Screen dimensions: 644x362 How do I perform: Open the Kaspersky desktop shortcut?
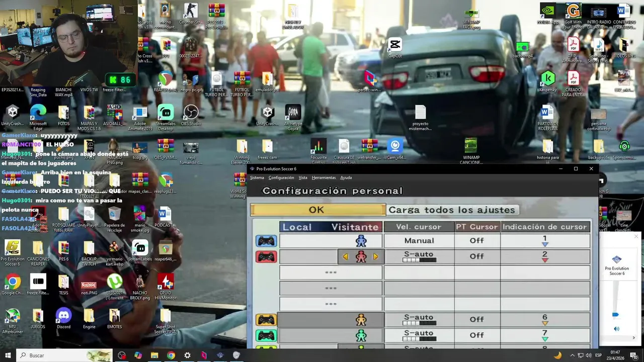pos(548,81)
